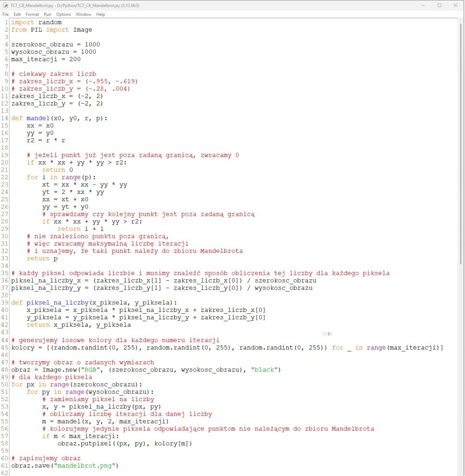Click on 'kolory = [' list comprehension line
This screenshot has width=465, height=476.
(227, 348)
